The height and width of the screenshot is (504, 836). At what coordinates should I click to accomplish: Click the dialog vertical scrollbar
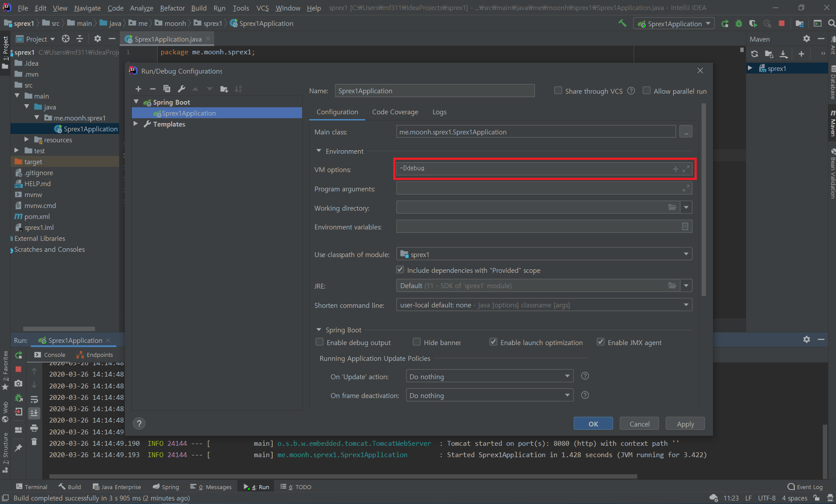(704, 200)
